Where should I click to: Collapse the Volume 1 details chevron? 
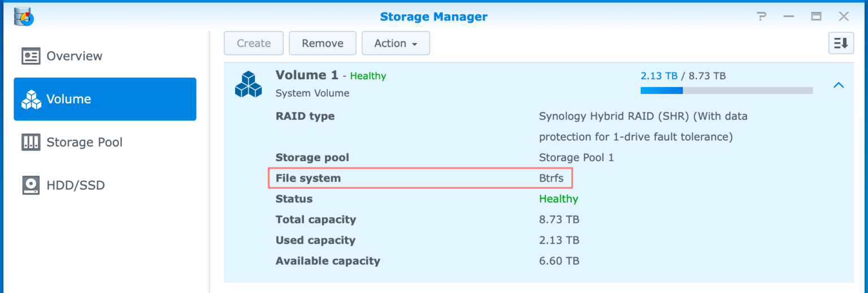coord(839,85)
